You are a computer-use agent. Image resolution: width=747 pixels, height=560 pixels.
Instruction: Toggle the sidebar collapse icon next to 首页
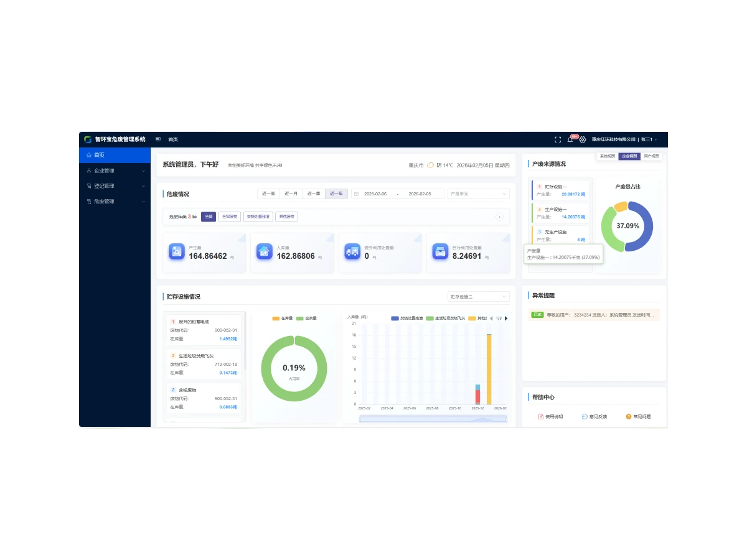click(x=158, y=139)
